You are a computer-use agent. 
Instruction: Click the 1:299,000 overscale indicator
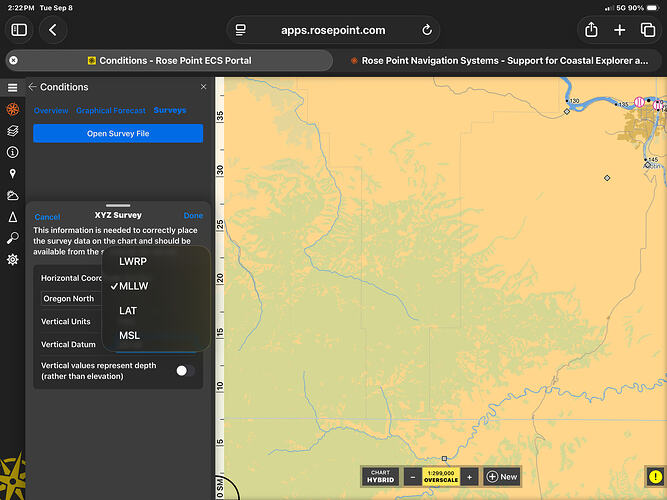(x=441, y=477)
